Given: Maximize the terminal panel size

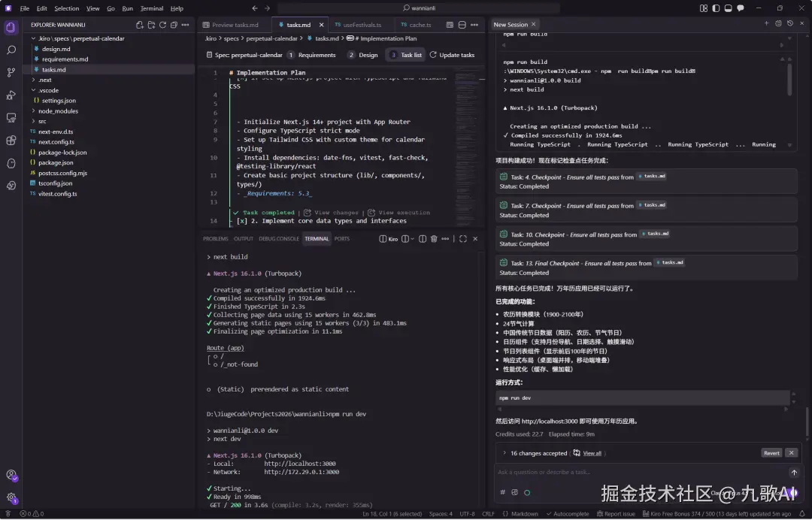Looking at the screenshot, I should point(463,239).
